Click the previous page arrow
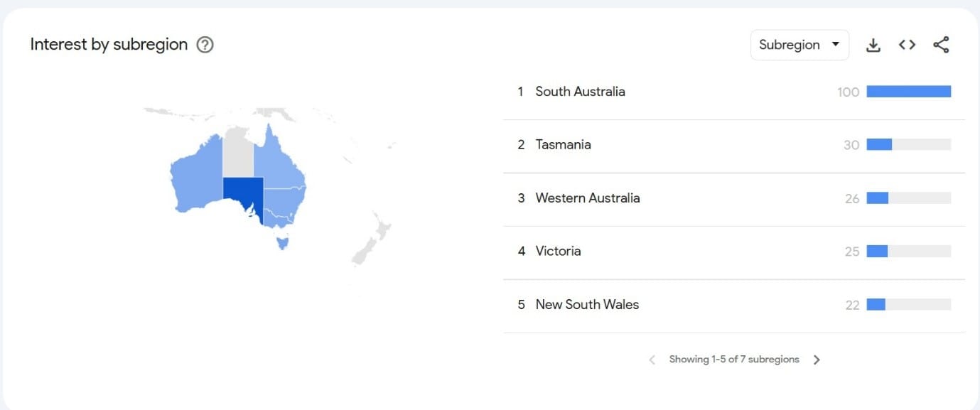 tap(652, 360)
